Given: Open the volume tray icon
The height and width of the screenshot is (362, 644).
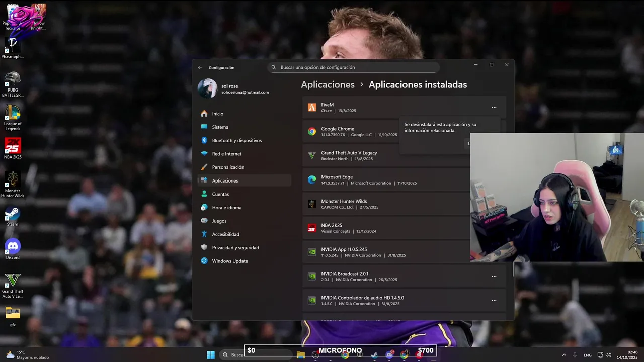Looking at the screenshot, I should (x=609, y=355).
